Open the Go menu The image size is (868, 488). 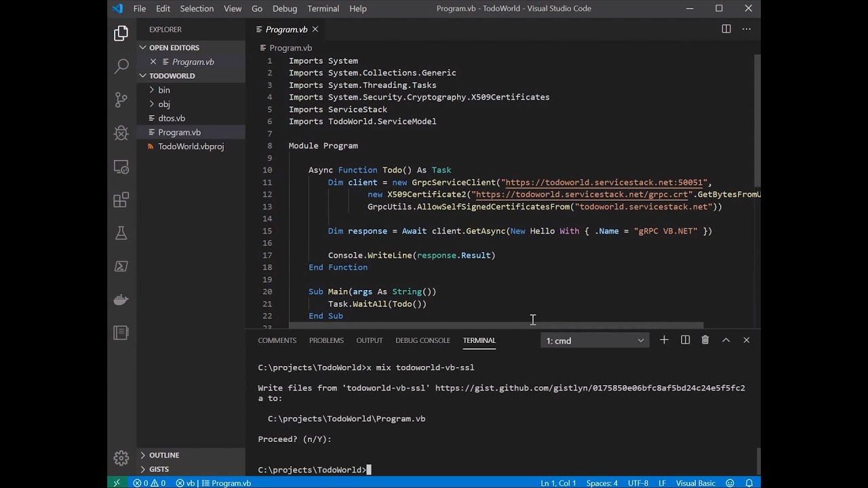(x=257, y=8)
